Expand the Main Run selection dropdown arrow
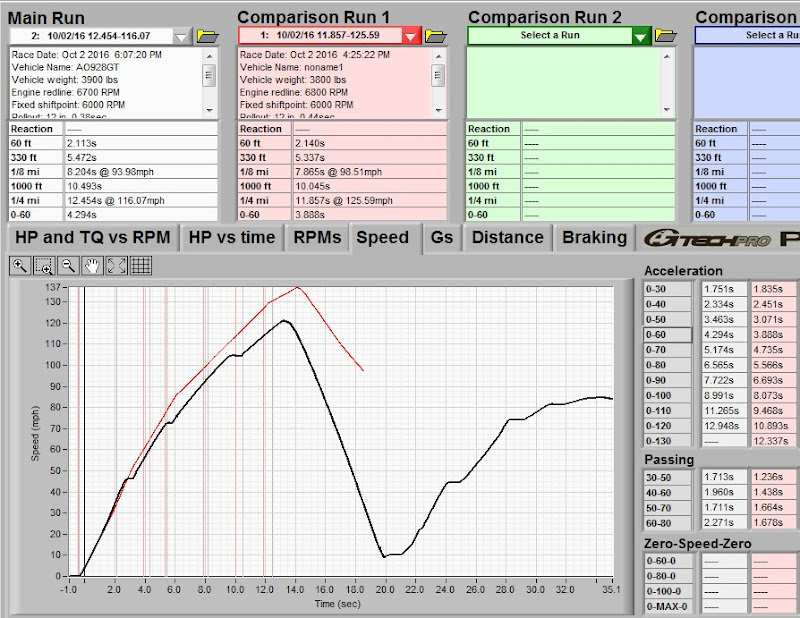800x618 pixels. pyautogui.click(x=181, y=37)
